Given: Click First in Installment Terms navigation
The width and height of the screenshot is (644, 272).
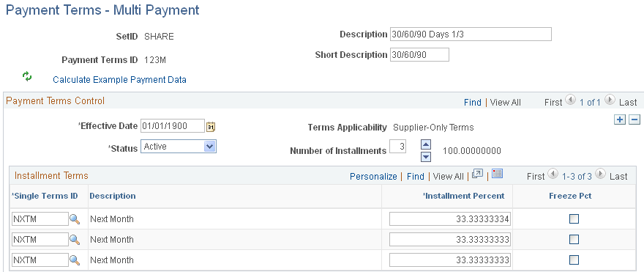Looking at the screenshot, I should tap(536, 177).
